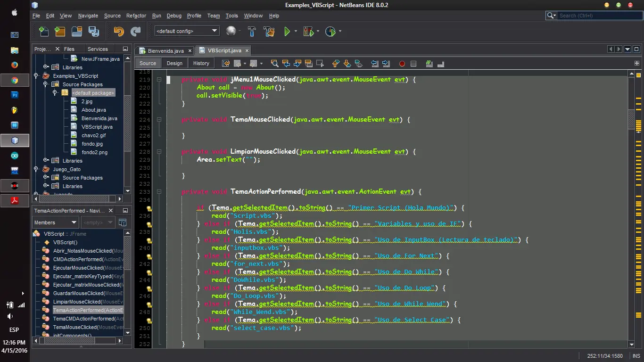Open the Arduino taskbar icon

point(15,156)
